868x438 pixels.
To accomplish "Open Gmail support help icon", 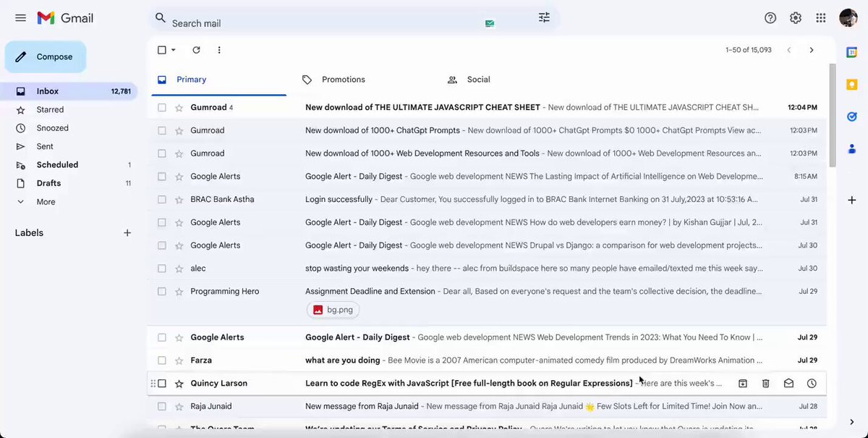I will tap(770, 18).
